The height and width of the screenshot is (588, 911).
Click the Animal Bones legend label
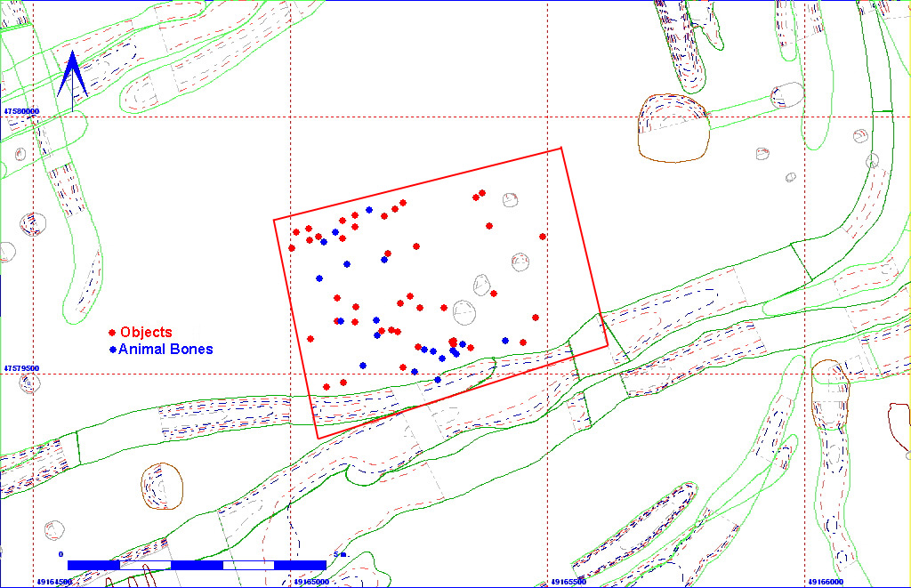tap(165, 350)
